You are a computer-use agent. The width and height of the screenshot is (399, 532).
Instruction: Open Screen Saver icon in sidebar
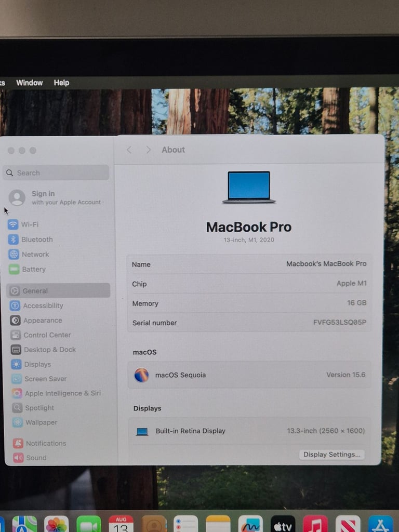tap(17, 379)
